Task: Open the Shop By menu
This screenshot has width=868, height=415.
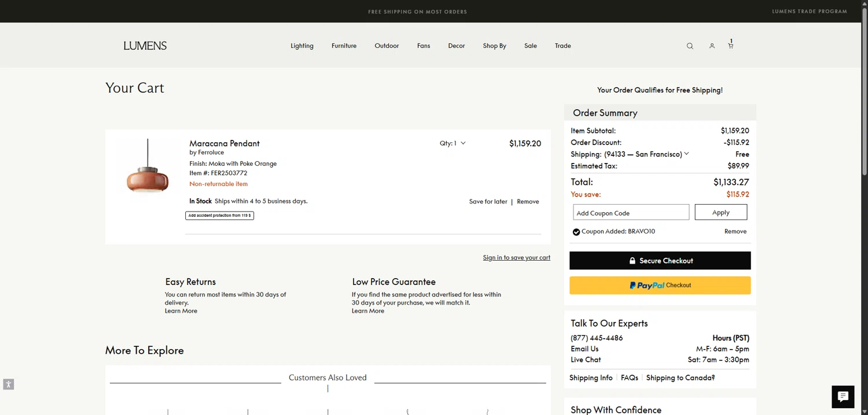Action: [x=494, y=46]
